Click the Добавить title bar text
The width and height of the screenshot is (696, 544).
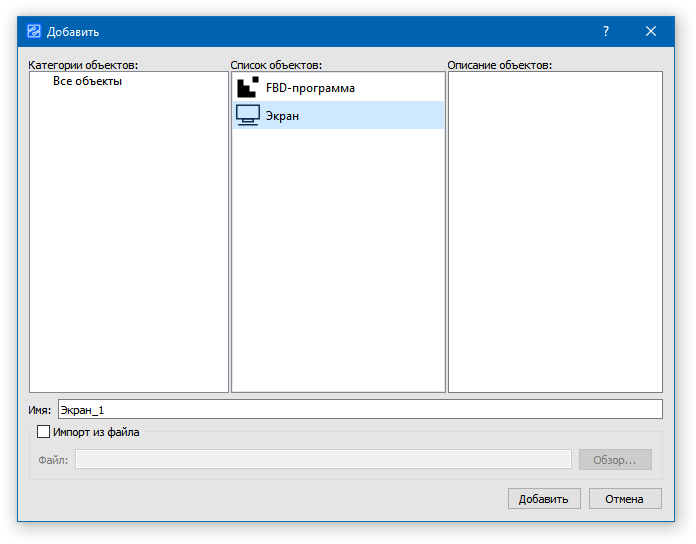[x=73, y=32]
